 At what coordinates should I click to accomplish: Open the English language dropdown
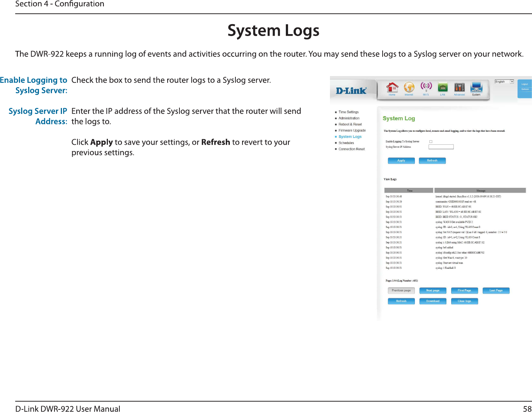click(x=504, y=82)
